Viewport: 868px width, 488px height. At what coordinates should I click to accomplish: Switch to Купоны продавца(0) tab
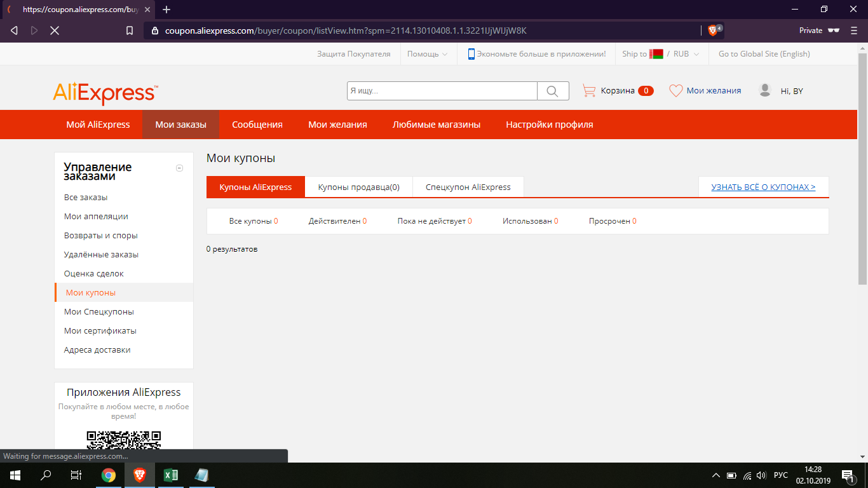coord(359,187)
